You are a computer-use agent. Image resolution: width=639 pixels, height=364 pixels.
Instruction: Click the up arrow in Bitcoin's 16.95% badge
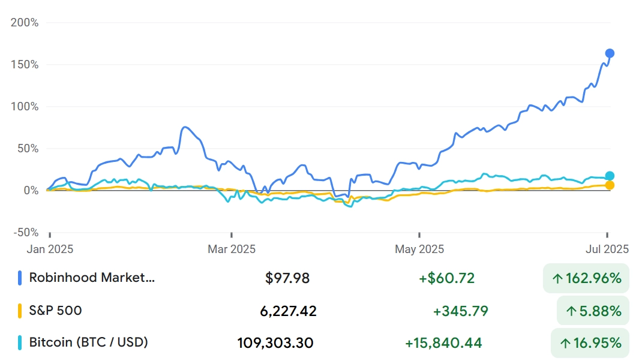(x=565, y=343)
